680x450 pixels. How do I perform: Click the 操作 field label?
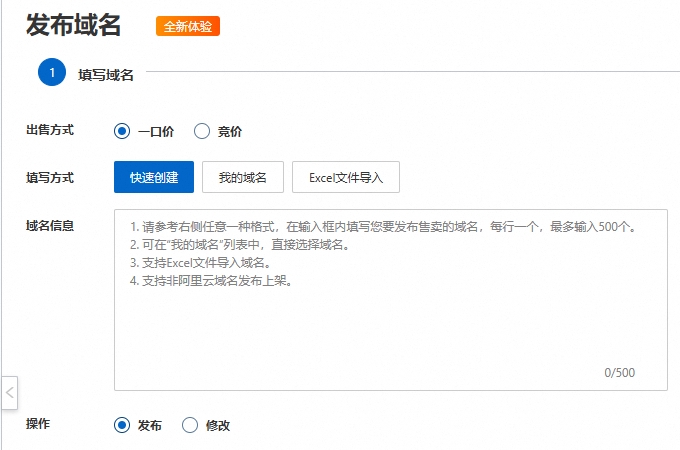(38, 424)
